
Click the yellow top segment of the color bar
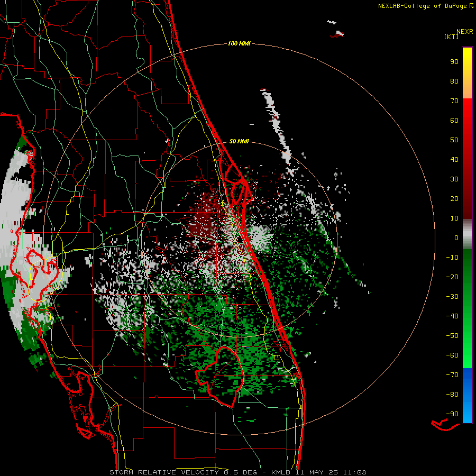coord(467,73)
